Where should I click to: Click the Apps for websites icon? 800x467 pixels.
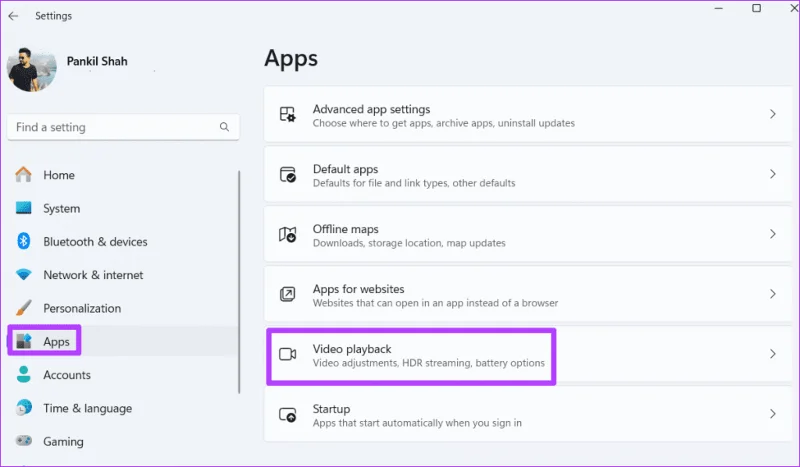pos(288,294)
